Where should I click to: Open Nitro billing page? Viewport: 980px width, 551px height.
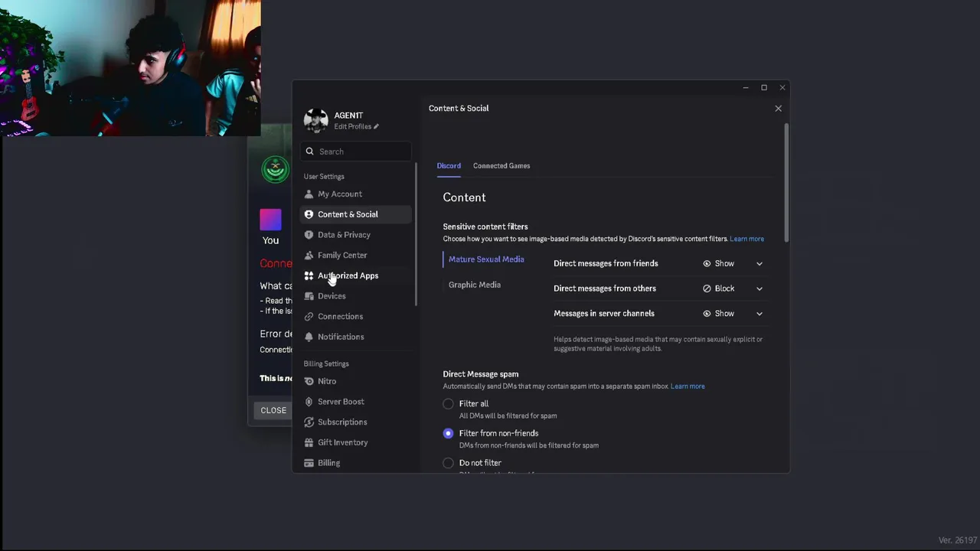pos(355,381)
